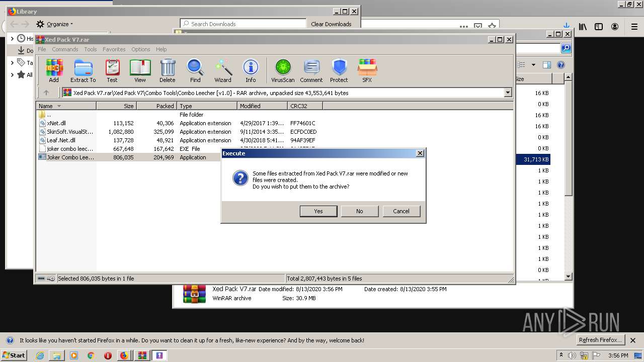The height and width of the screenshot is (362, 644).
Task: Click the Clear Downloads button
Action: [x=331, y=24]
